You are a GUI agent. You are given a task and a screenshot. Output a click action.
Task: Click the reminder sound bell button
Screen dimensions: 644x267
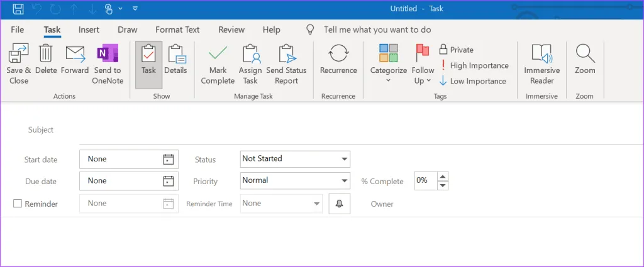click(x=339, y=204)
